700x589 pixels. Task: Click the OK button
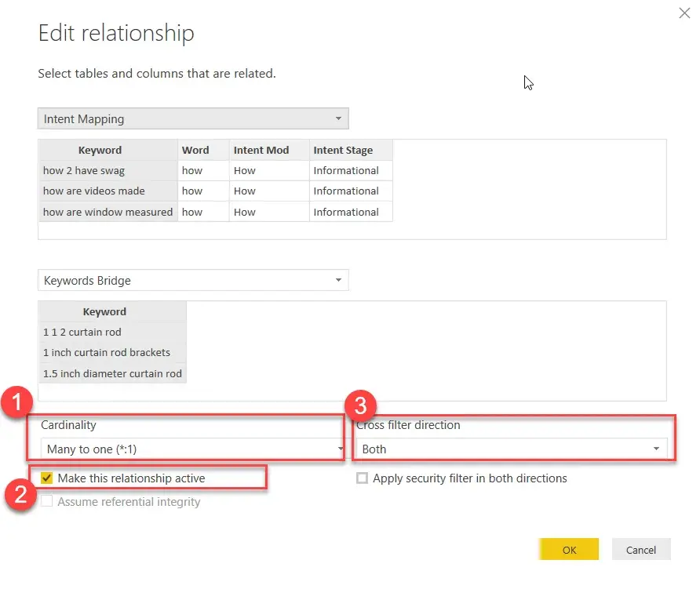[568, 549]
